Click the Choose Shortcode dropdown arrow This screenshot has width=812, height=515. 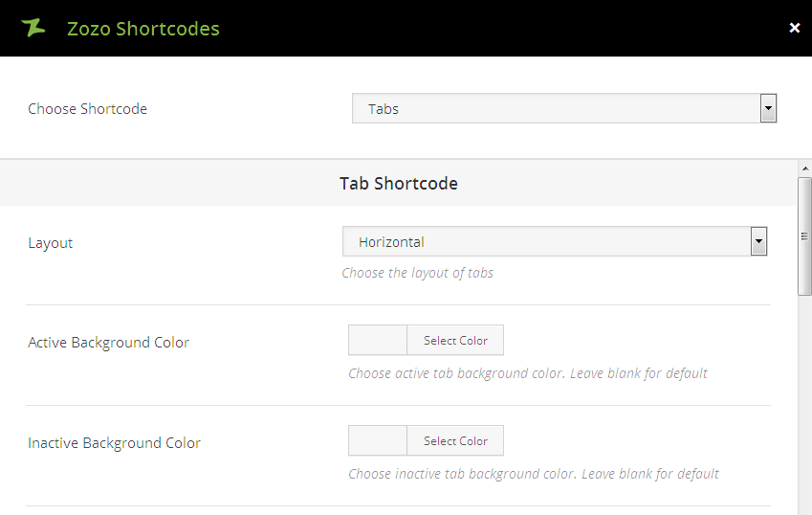point(768,109)
